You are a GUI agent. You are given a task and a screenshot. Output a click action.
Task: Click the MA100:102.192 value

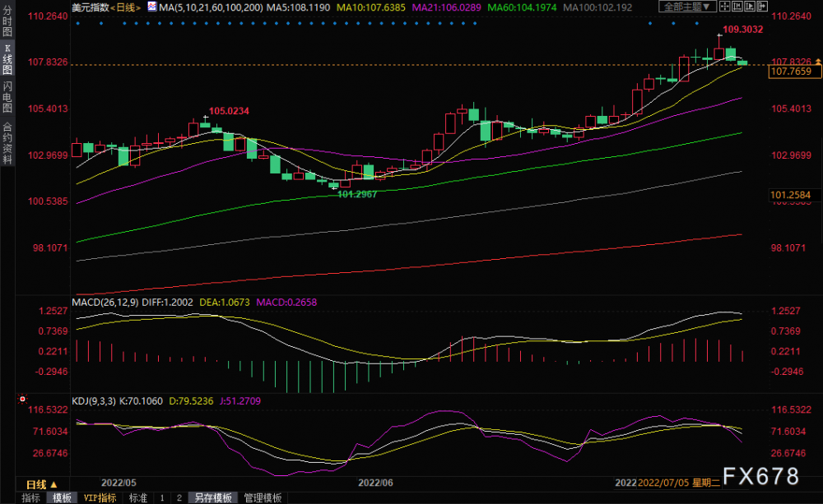597,7
